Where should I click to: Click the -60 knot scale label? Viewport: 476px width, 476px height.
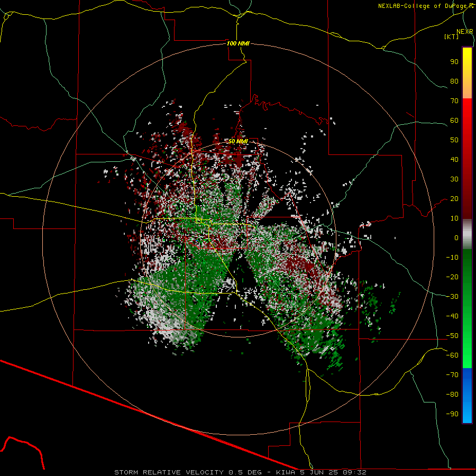pyautogui.click(x=452, y=355)
